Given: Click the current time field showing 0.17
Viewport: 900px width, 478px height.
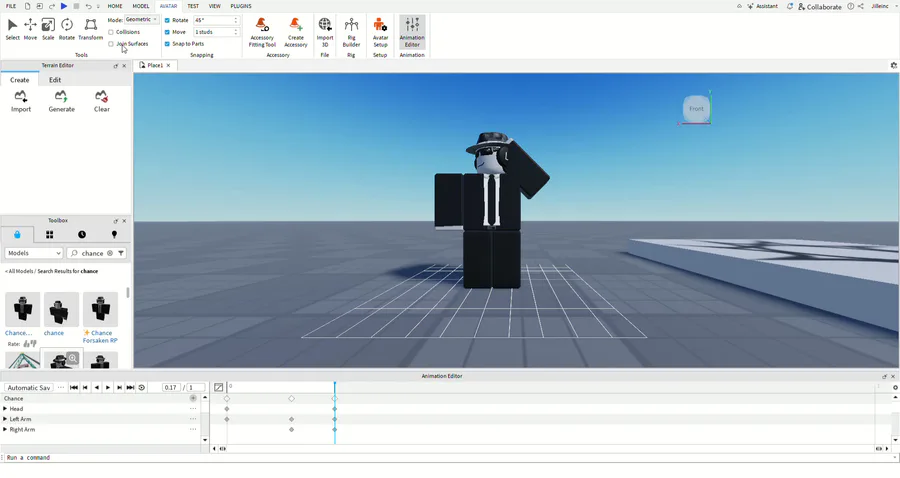Looking at the screenshot, I should [170, 387].
